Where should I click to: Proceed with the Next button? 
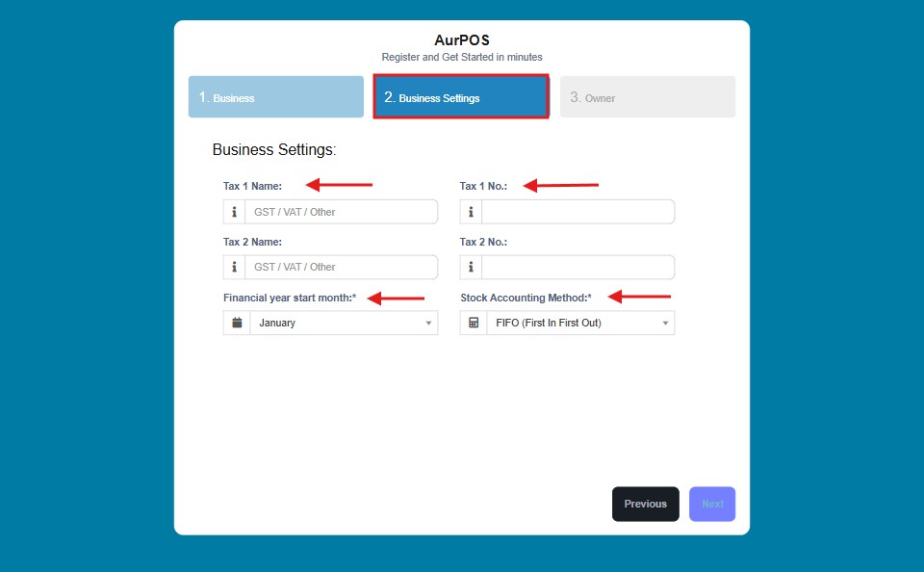click(x=712, y=504)
